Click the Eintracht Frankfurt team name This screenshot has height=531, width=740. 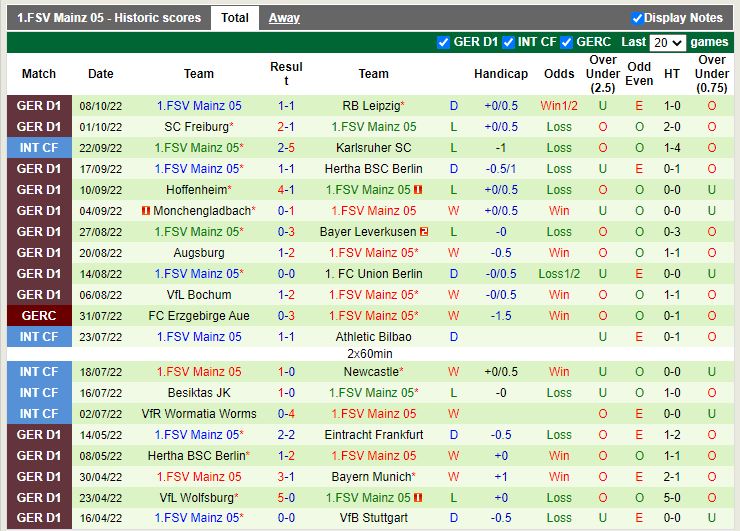(373, 435)
